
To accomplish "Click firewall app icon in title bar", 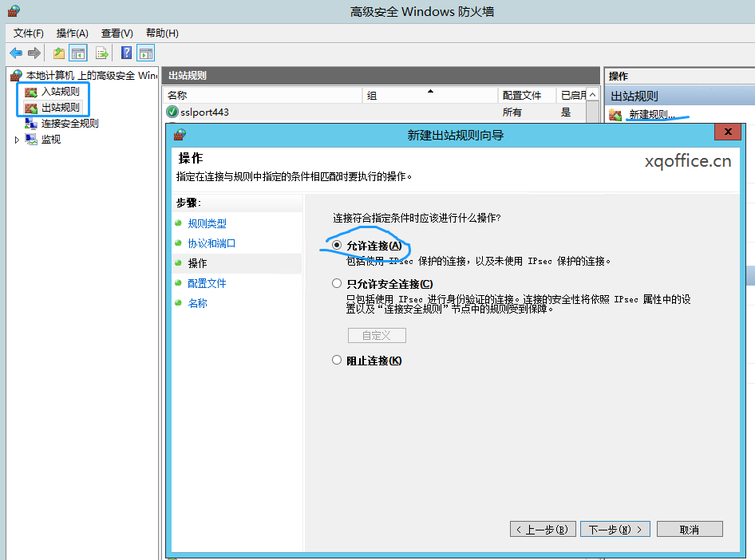I will point(14,10).
